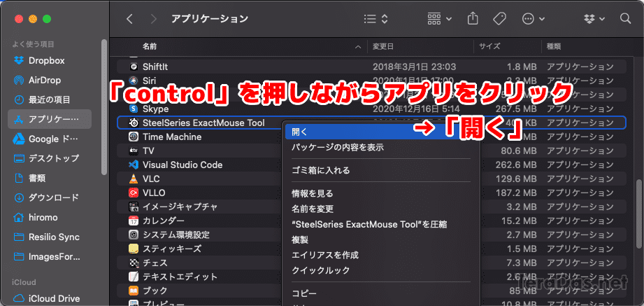Sort by the 種類 column header
Viewport: 644px width, 306px height.
[x=554, y=46]
